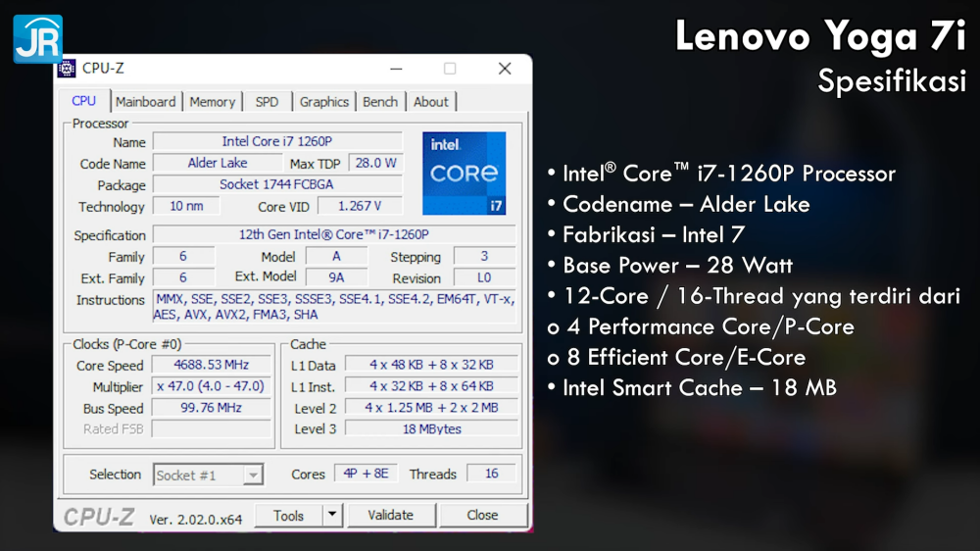The width and height of the screenshot is (980, 551).
Task: Click the JR logo in the corner
Action: click(x=38, y=39)
